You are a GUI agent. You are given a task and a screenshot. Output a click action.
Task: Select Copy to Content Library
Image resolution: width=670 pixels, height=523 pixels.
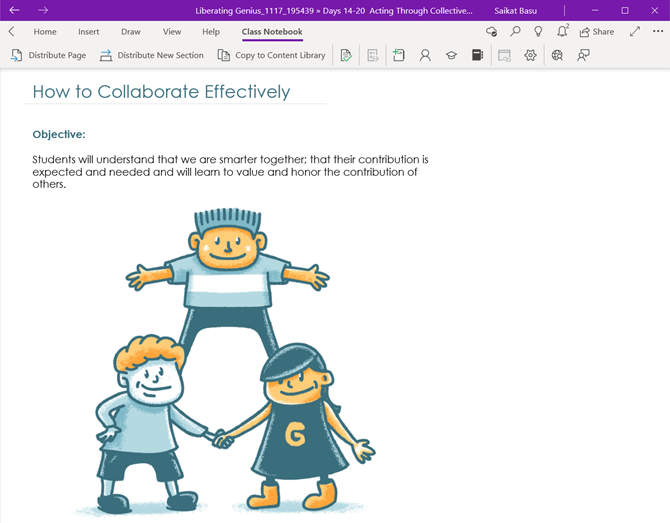(x=271, y=55)
